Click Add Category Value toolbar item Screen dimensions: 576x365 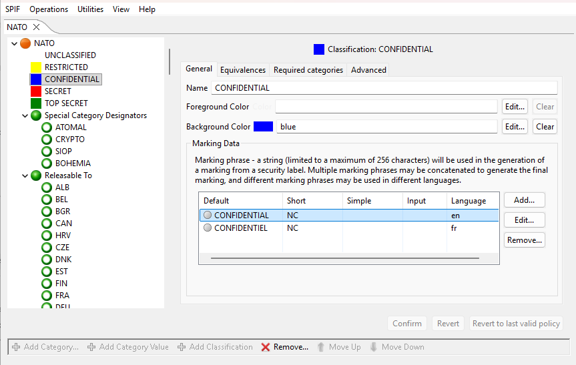tap(128, 347)
